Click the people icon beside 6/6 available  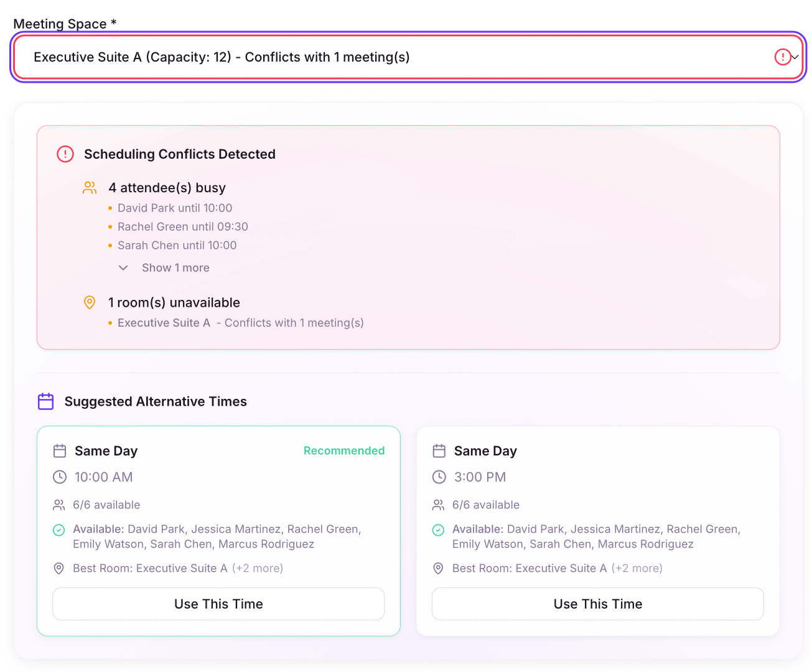point(59,505)
